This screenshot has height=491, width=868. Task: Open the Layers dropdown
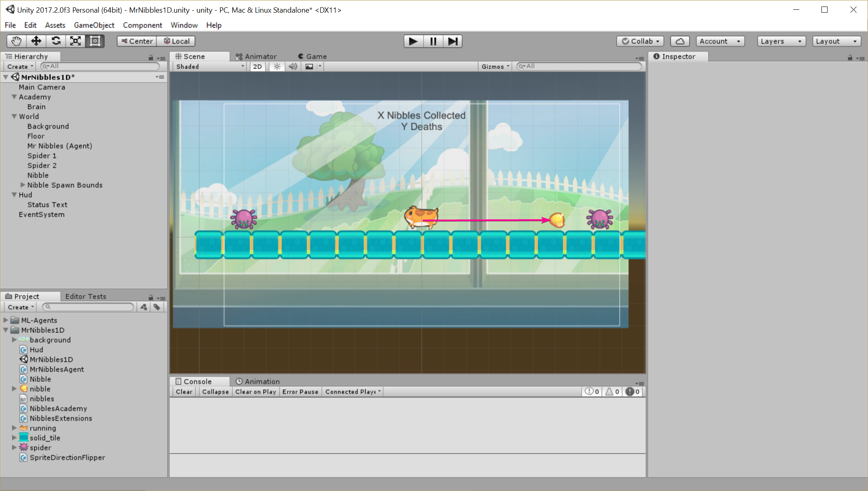click(x=781, y=41)
